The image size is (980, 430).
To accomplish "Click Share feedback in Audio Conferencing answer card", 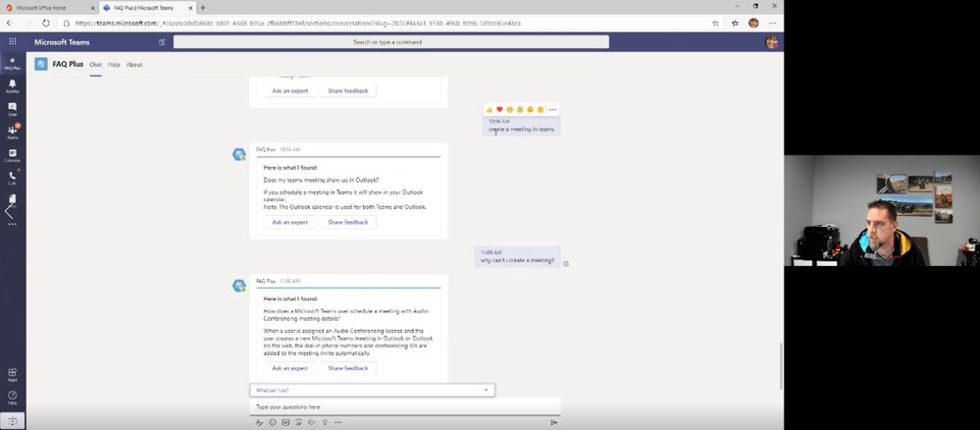I will click(348, 368).
